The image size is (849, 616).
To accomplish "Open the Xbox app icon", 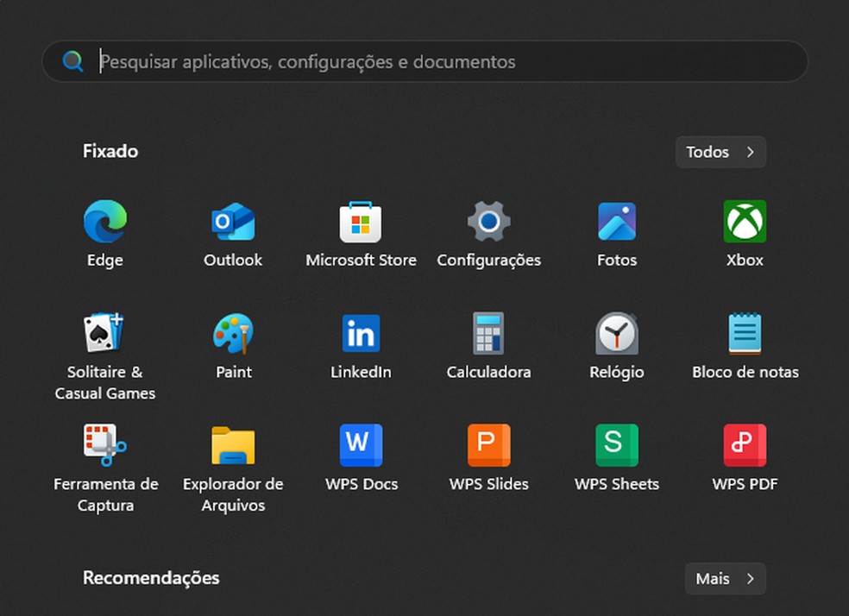I will [x=745, y=223].
